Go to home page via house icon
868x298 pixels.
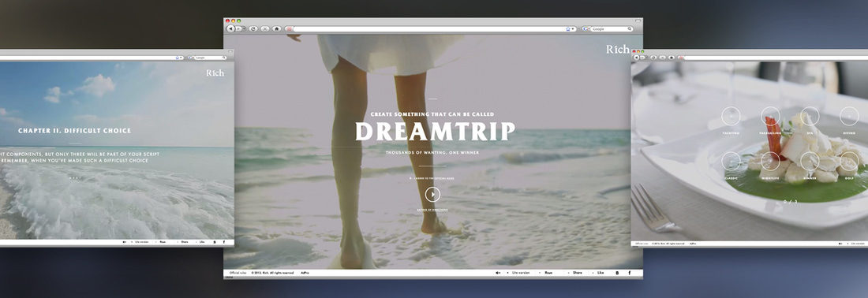(277, 28)
